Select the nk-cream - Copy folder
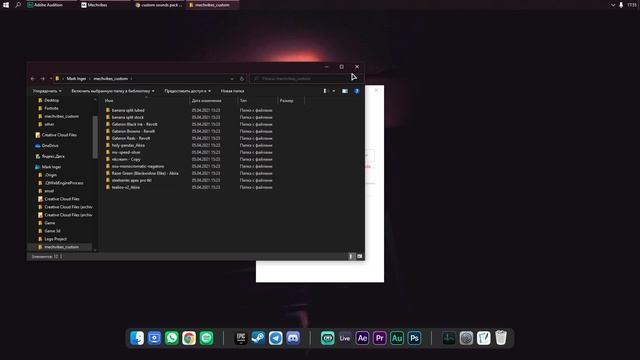The image size is (640, 360). (126, 159)
